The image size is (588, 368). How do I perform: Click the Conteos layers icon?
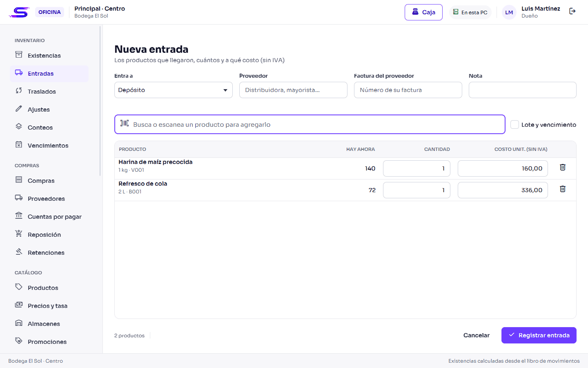click(19, 127)
